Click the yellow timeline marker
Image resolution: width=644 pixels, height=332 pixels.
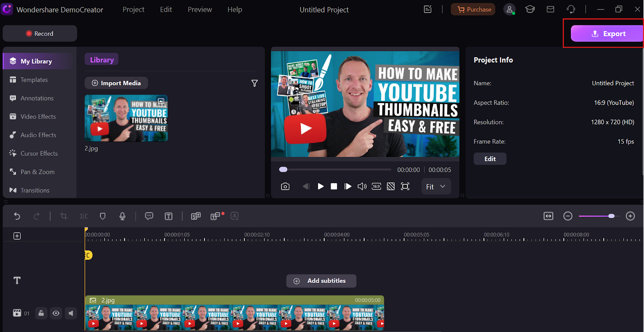[88, 255]
